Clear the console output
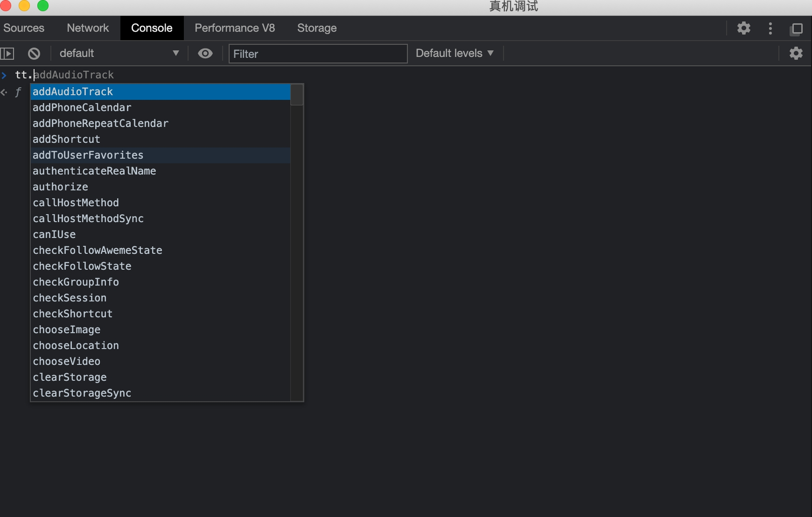Image resolution: width=812 pixels, height=517 pixels. click(34, 54)
